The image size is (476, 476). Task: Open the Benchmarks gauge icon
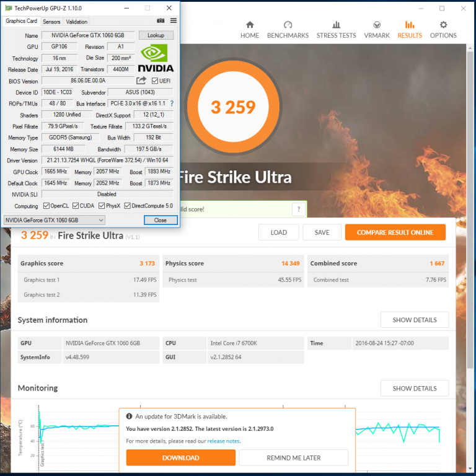pos(288,25)
